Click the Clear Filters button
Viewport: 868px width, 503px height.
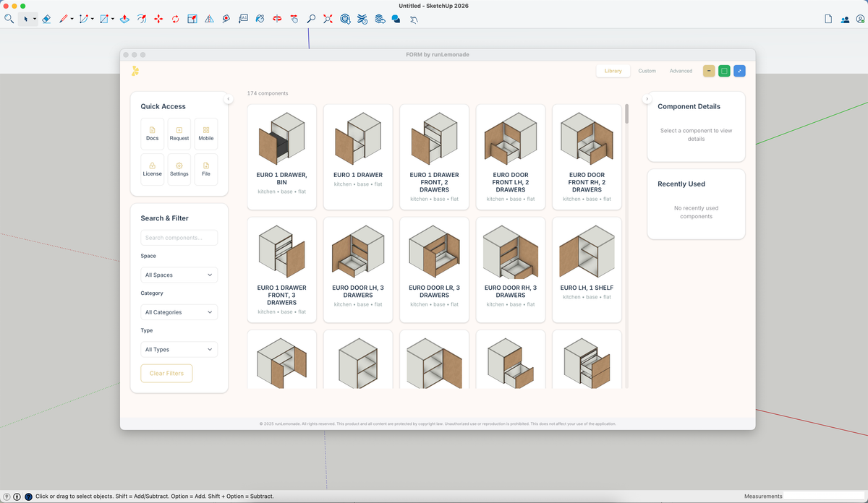166,374
